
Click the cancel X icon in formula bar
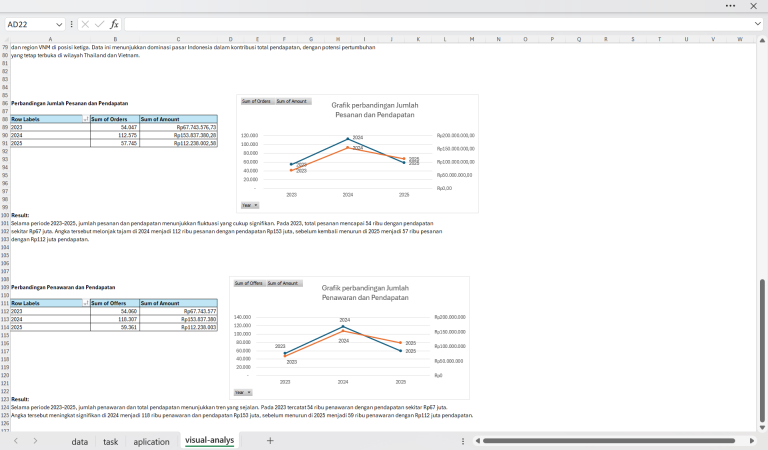pyautogui.click(x=85, y=23)
